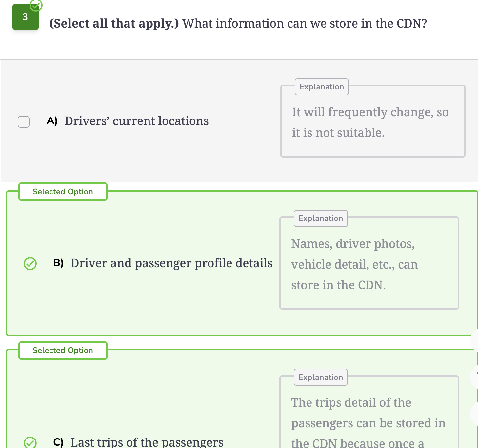Click Explanation label for option B
This screenshot has width=478, height=448.
click(x=321, y=218)
